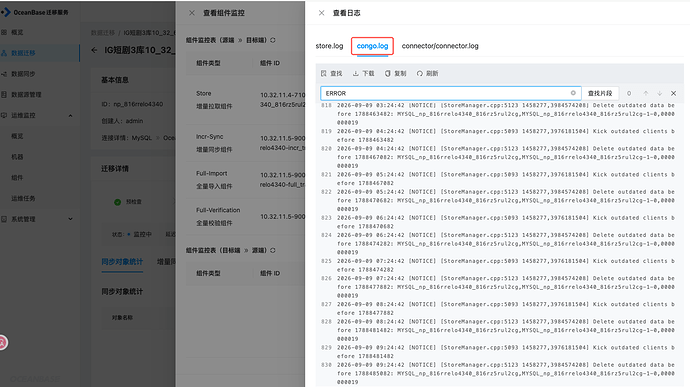The width and height of the screenshot is (690, 387).
Task: Click the 数据同步 sidebar icon
Action: coord(4,74)
